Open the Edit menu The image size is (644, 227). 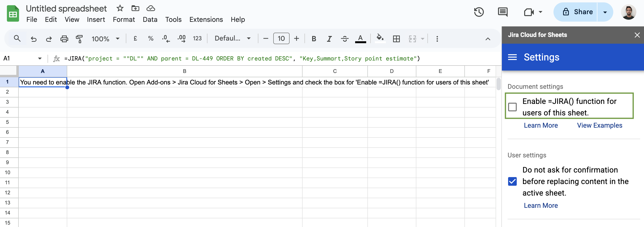point(51,19)
